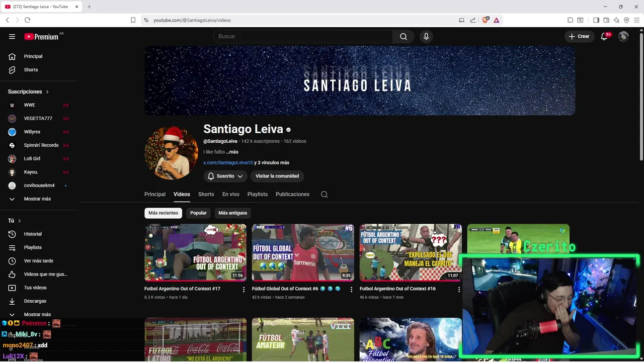The image size is (644, 362).
Task: Expand the Tú section arrow
Action: (x=20, y=221)
